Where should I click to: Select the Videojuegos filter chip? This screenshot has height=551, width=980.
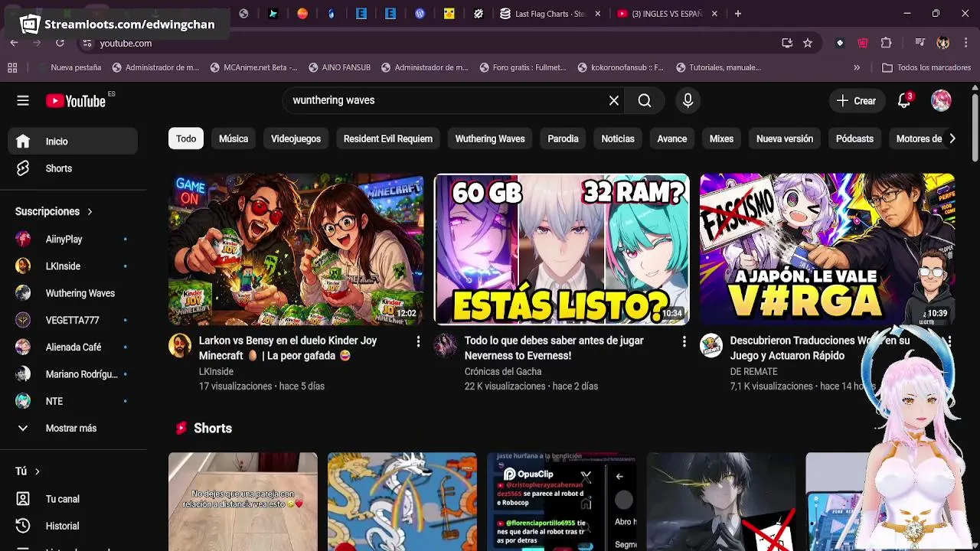click(x=296, y=139)
